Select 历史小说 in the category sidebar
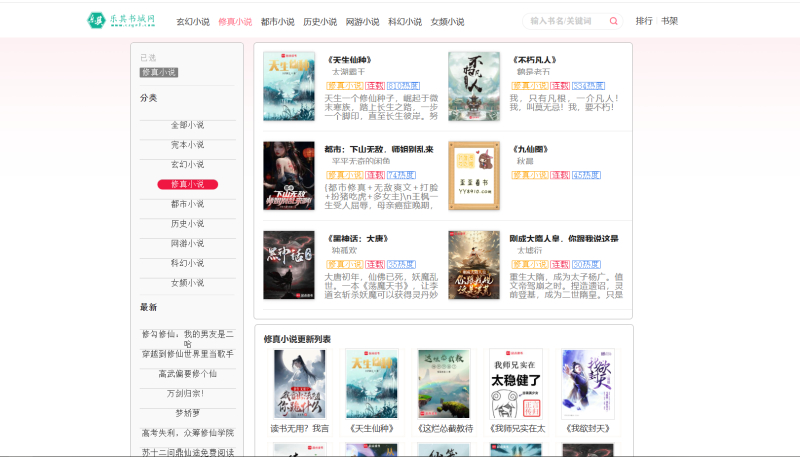Screen dimensions: 800x457 tap(188, 223)
